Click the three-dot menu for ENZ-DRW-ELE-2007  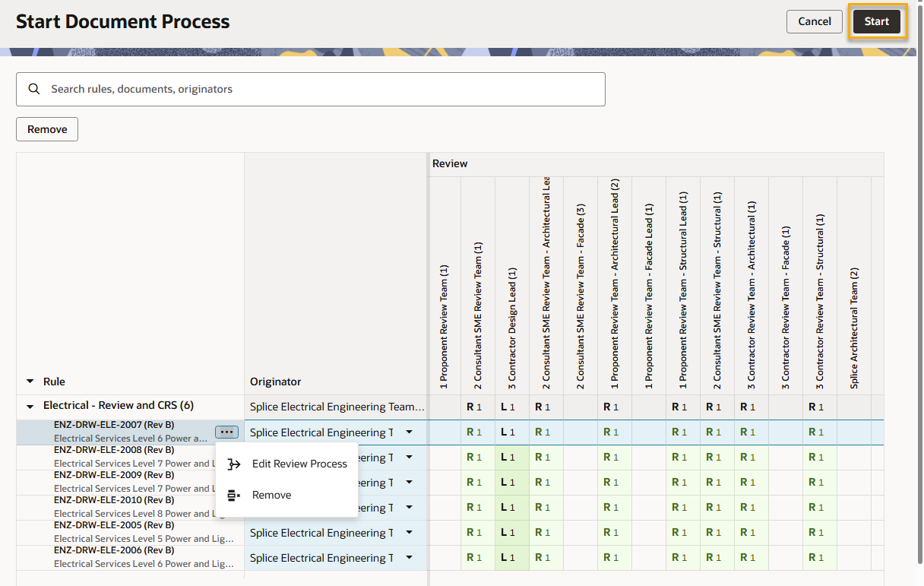pyautogui.click(x=226, y=432)
